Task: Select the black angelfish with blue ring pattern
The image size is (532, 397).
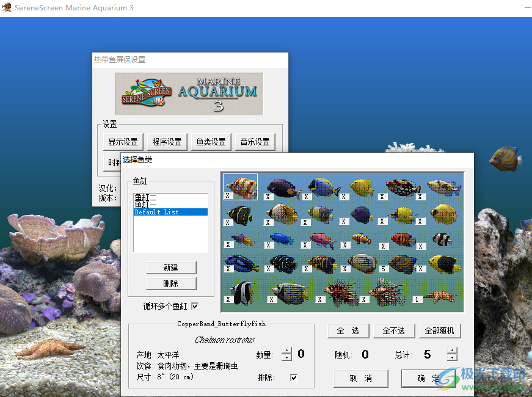Action: click(x=283, y=264)
